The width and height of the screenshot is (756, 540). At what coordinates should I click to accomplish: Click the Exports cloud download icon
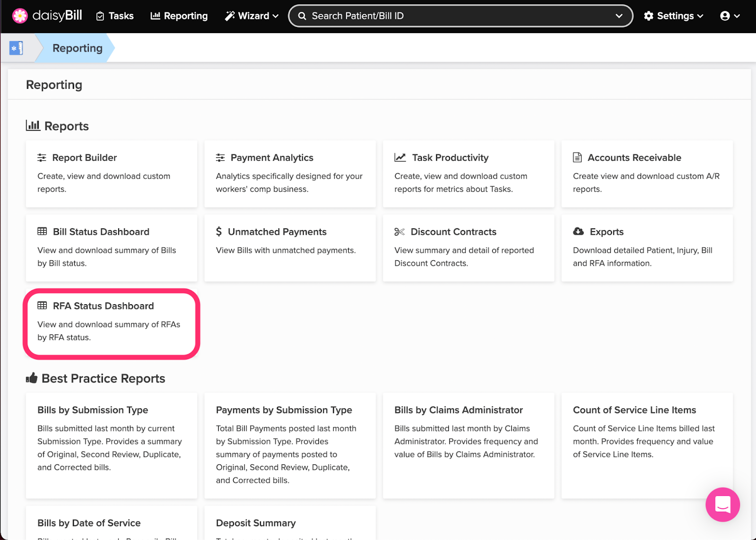pyautogui.click(x=578, y=231)
